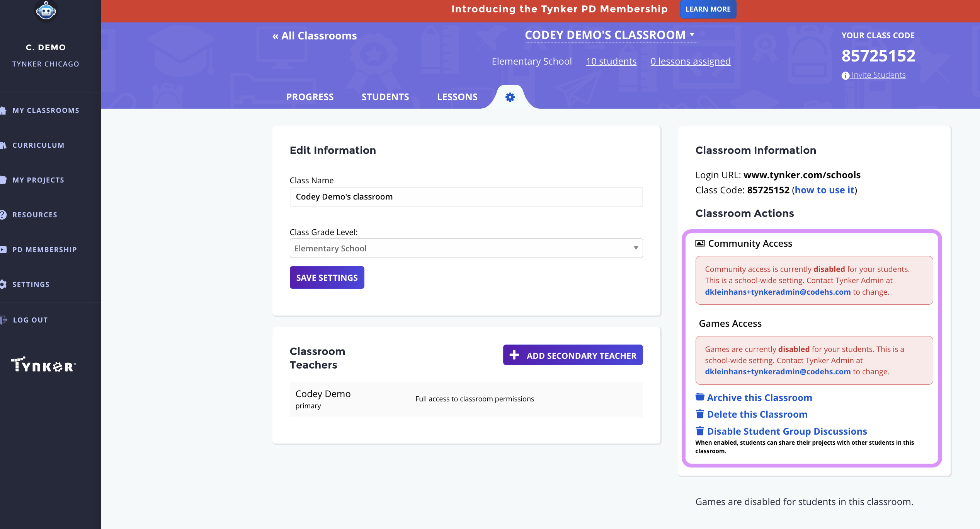Click the Tynker logo in sidebar

pyautogui.click(x=43, y=365)
